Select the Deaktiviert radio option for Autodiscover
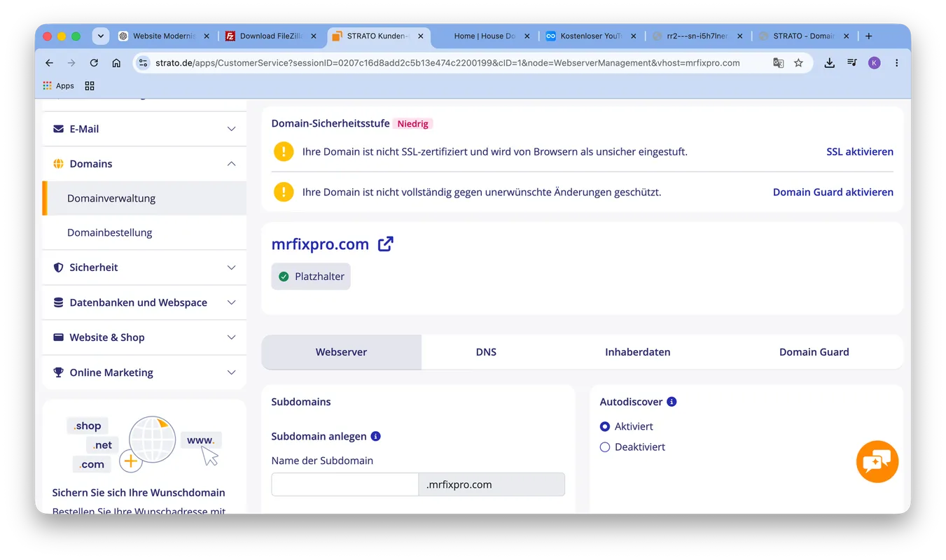The image size is (946, 560). click(x=605, y=447)
